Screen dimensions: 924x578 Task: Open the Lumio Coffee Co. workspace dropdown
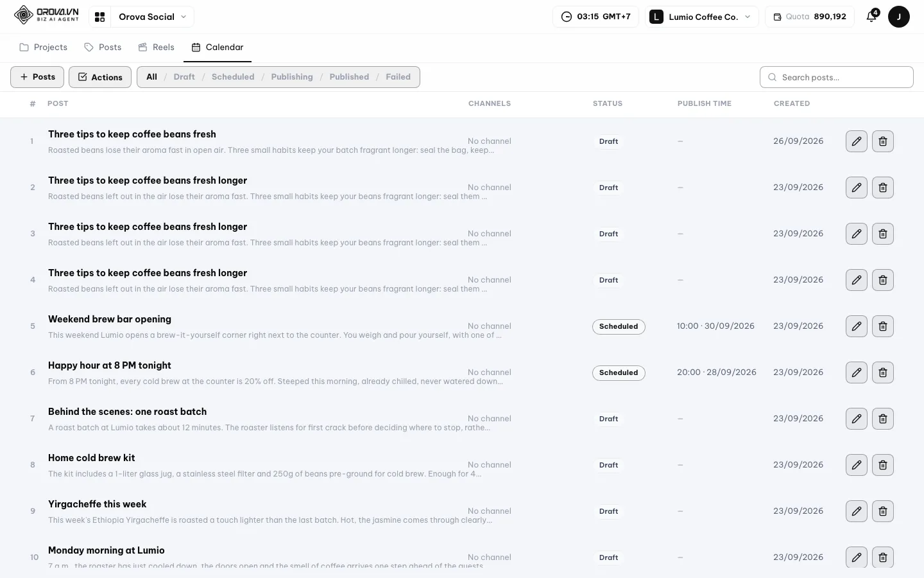(x=701, y=17)
